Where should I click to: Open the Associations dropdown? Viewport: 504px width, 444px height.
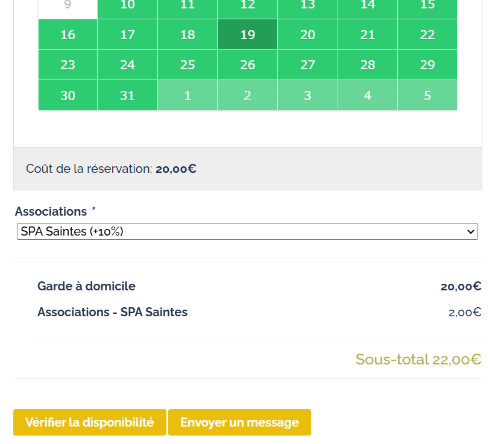coord(247,231)
